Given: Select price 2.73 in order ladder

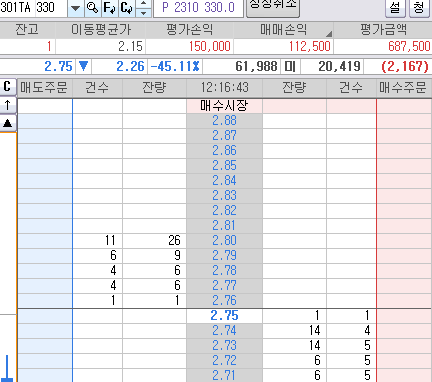Looking at the screenshot, I should click(224, 346).
